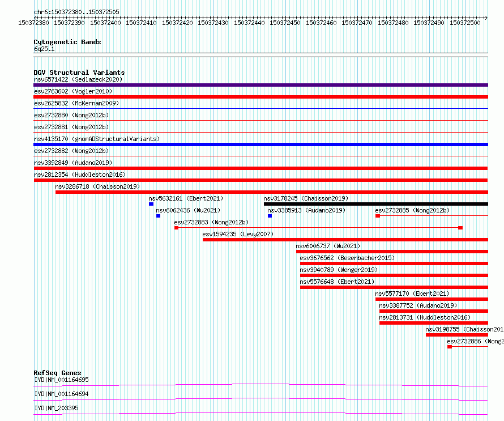Select nsv6062436 (Wu2021) label

(188, 210)
